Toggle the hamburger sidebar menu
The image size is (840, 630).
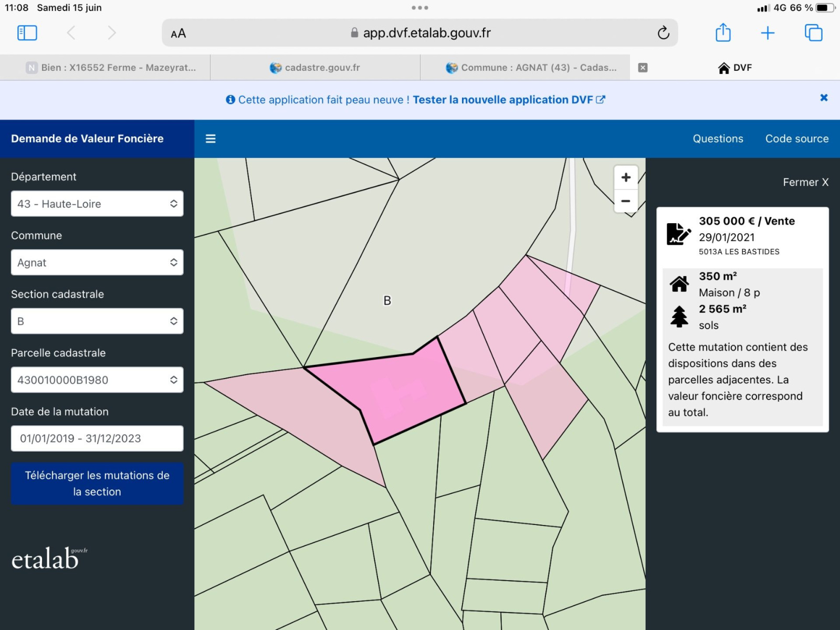211,139
